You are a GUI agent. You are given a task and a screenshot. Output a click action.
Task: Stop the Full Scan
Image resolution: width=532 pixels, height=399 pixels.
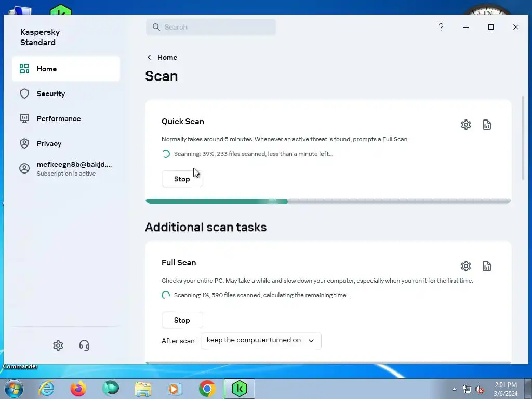(x=182, y=320)
